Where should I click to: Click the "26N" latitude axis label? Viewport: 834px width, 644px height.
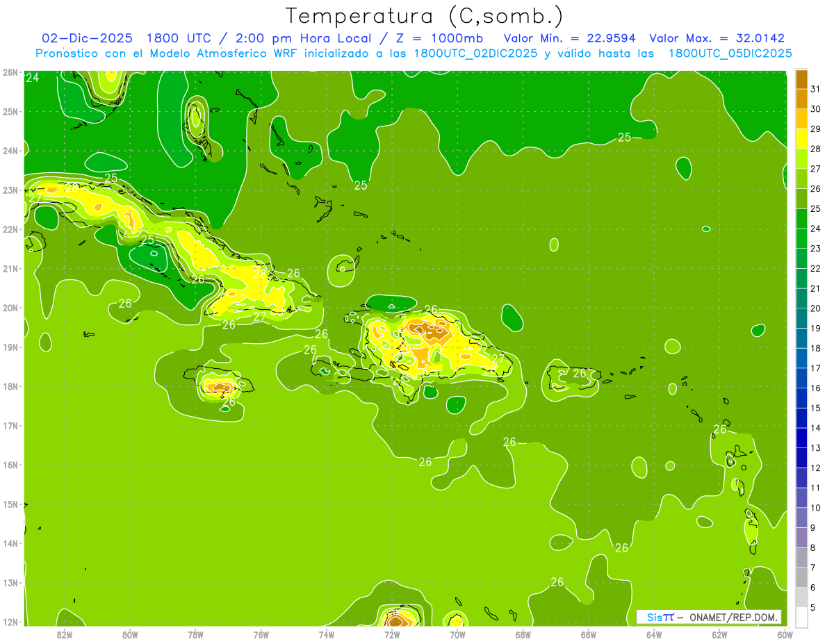pos(11,72)
